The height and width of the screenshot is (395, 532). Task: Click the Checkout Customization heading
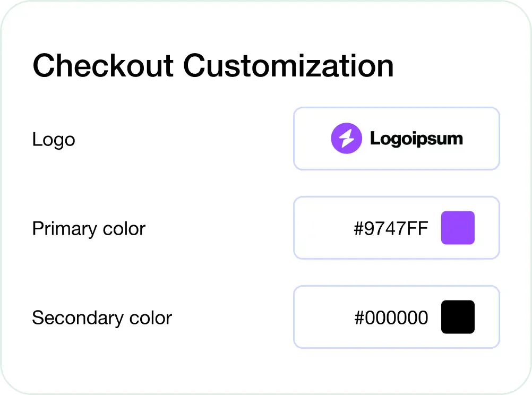pyautogui.click(x=213, y=65)
